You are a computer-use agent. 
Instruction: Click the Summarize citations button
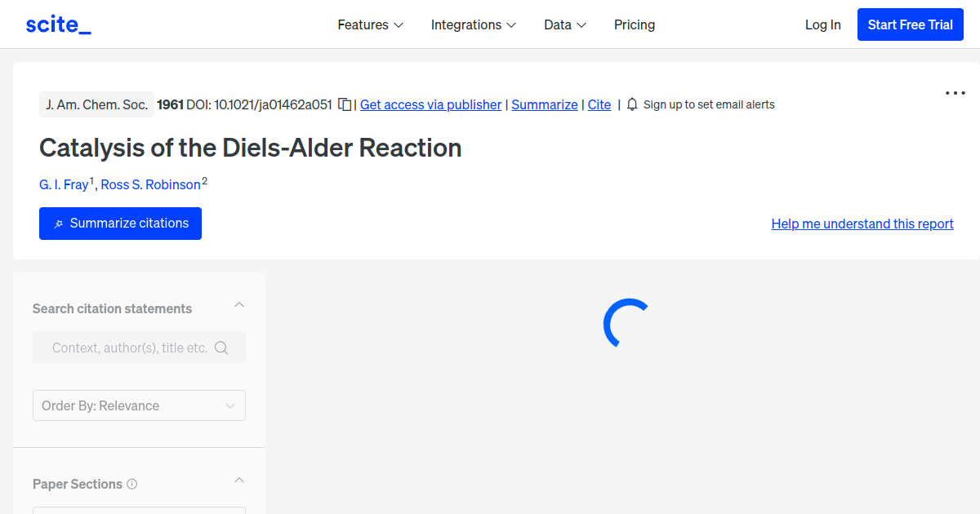(x=120, y=224)
